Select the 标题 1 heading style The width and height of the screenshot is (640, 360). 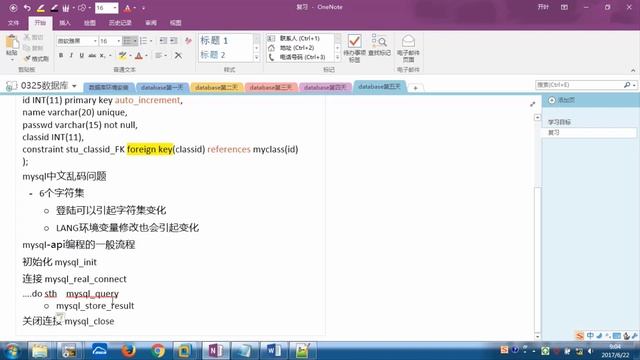[x=214, y=40]
